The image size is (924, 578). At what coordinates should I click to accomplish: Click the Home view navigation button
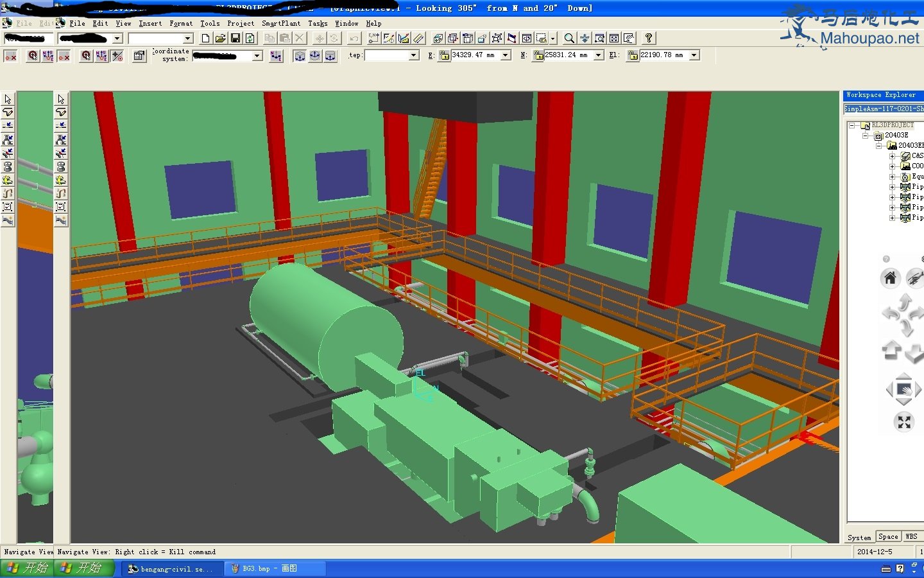tap(890, 278)
